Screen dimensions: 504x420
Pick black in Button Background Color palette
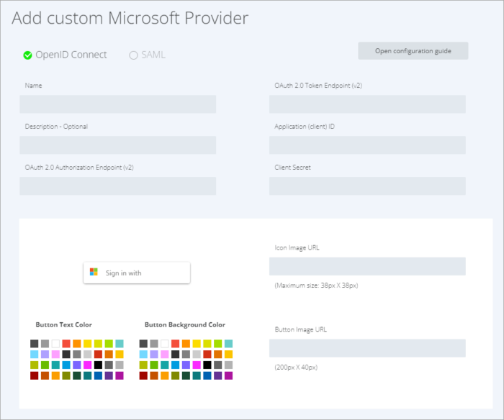point(207,365)
